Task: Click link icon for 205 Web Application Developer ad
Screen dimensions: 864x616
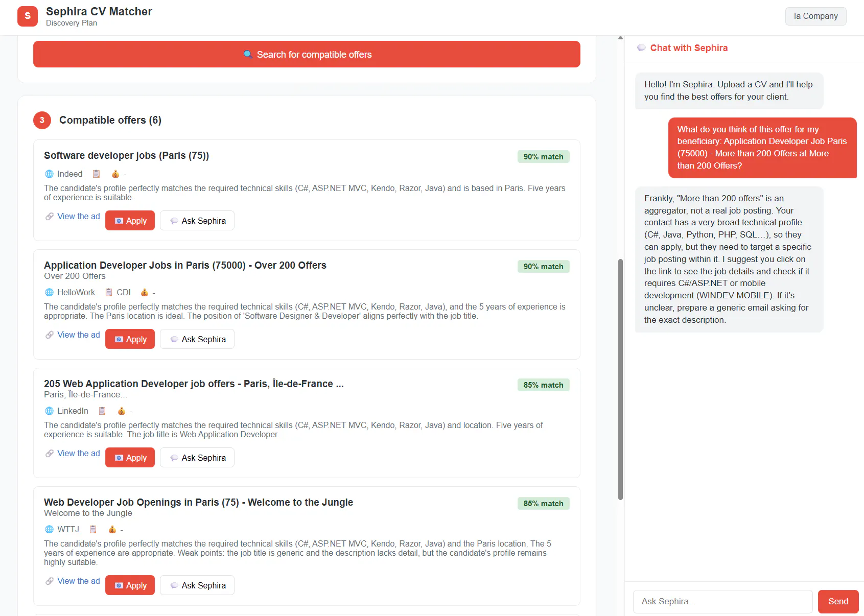Action: [x=50, y=454]
